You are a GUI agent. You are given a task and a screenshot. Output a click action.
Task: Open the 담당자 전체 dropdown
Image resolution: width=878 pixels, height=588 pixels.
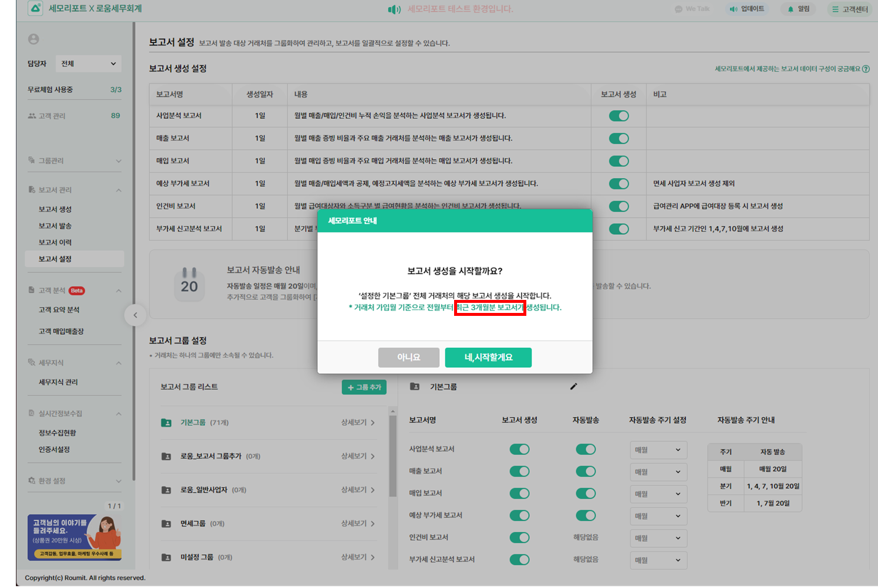tap(88, 64)
